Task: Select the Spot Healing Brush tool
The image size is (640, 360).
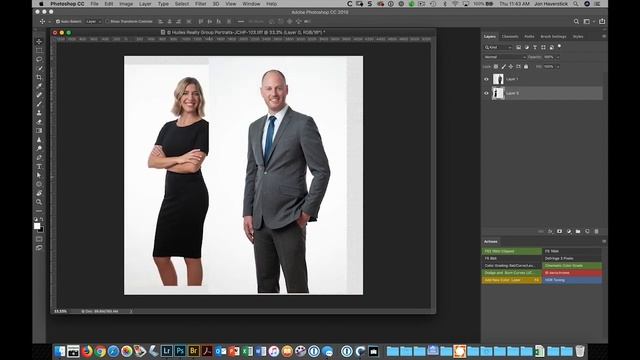Action: click(x=39, y=95)
